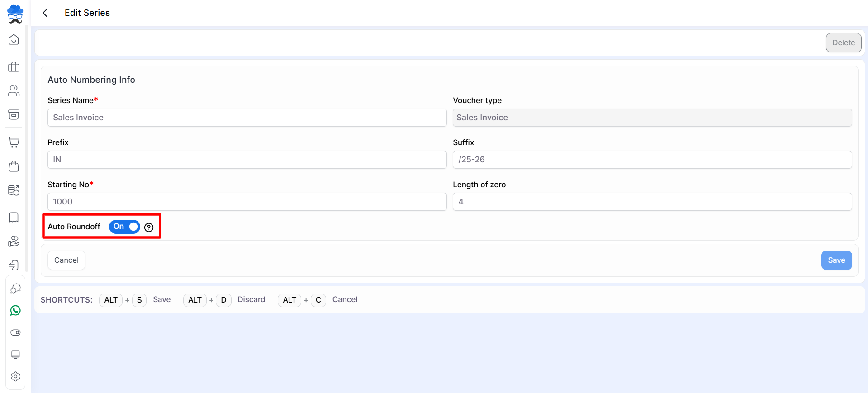Click the toggle switch icon in the sidebar
This screenshot has height=393, width=868.
[15, 332]
